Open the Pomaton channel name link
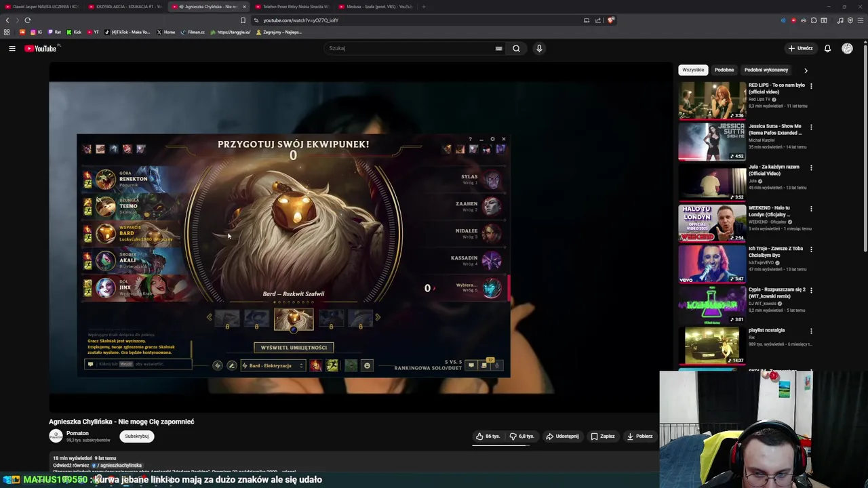 point(77,433)
